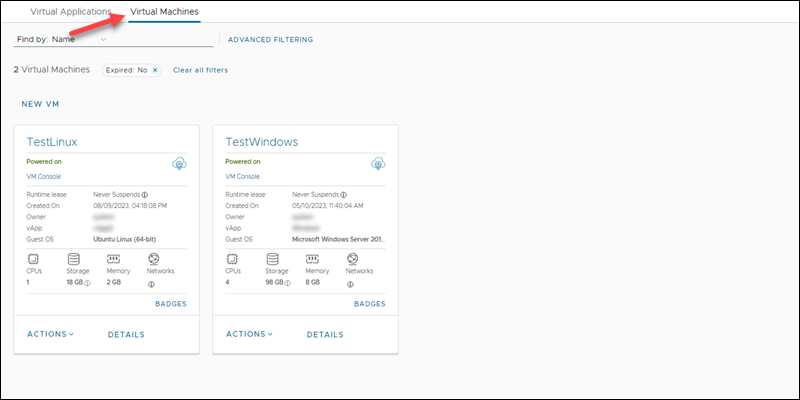This screenshot has width=800, height=400.
Task: Click info icon next to 18 GB storage
Action: point(87,283)
